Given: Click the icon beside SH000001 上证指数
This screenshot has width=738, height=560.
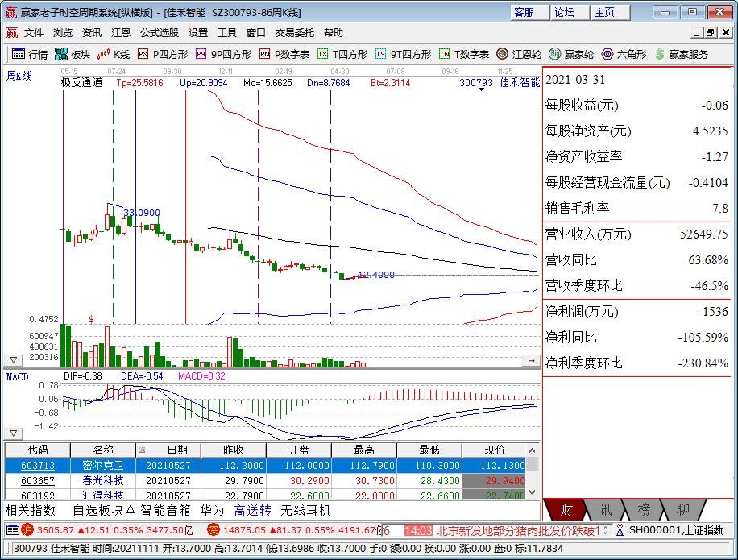Looking at the screenshot, I should tap(620, 530).
